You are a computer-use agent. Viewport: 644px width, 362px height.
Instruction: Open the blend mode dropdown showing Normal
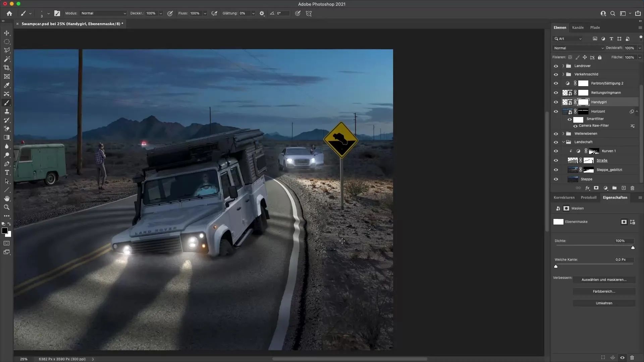pyautogui.click(x=578, y=48)
